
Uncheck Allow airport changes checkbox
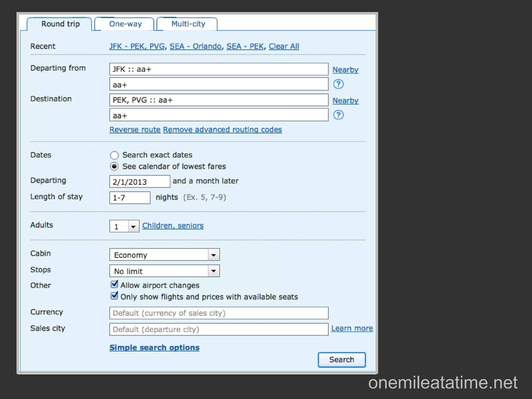point(114,284)
